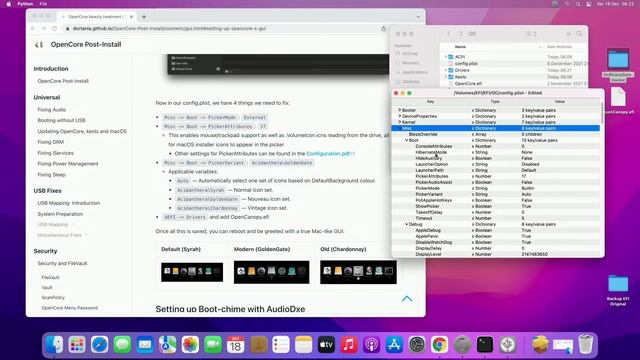Open Google Chrome from Dock
Screen dimensions: 640x360
(x=440, y=345)
